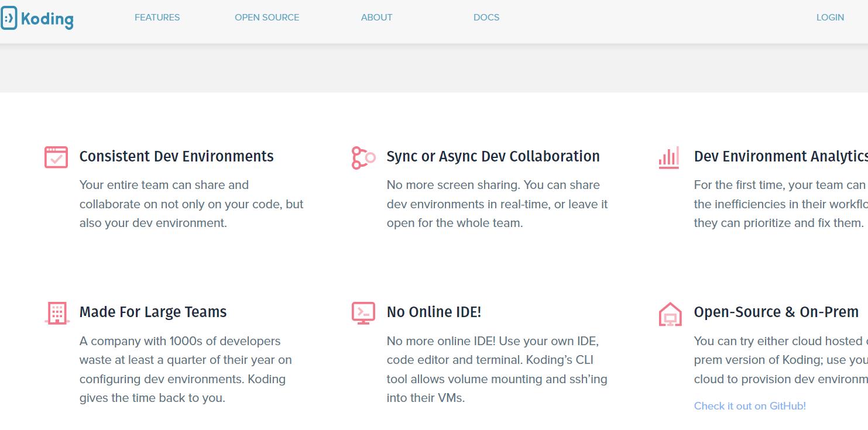This screenshot has height=430, width=868.
Task: Click the Koding wordmark text
Action: (x=47, y=19)
